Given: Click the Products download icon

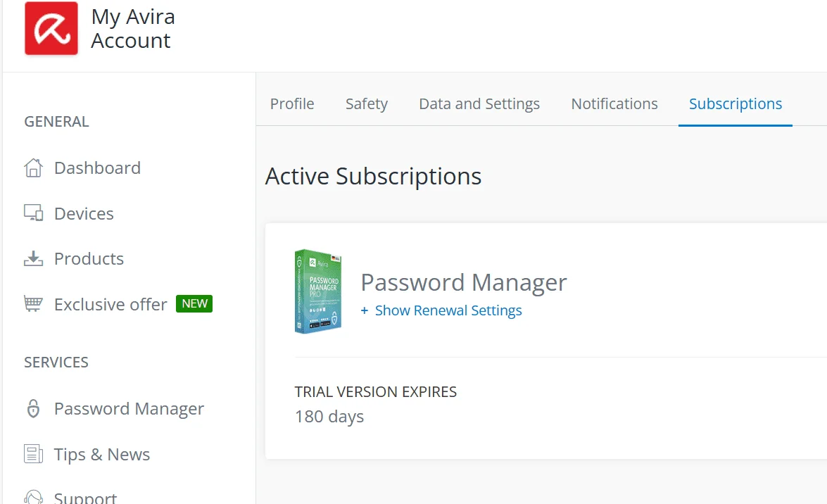Looking at the screenshot, I should (x=33, y=258).
